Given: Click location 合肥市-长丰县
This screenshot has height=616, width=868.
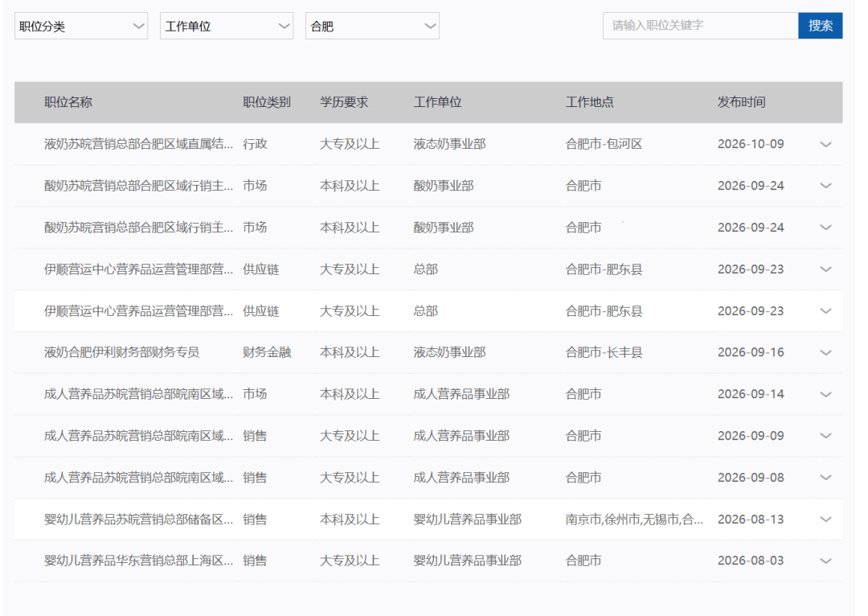Looking at the screenshot, I should click(604, 352).
